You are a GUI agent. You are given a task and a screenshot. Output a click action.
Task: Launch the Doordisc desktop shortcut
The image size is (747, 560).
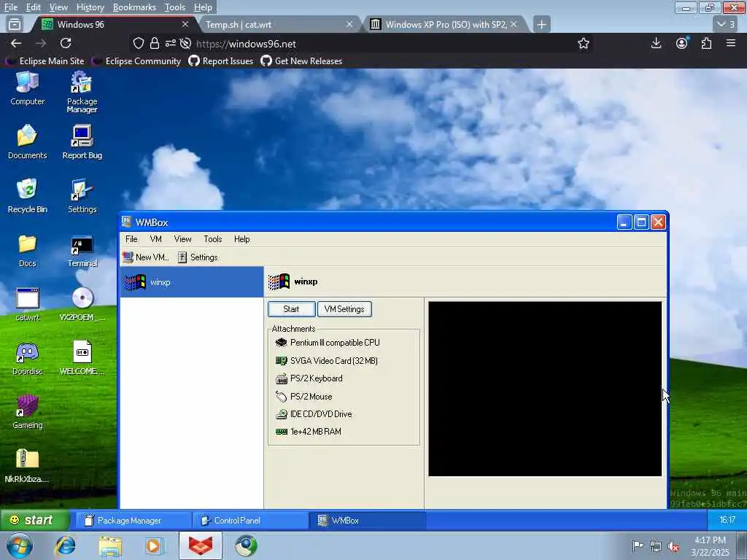pyautogui.click(x=27, y=358)
